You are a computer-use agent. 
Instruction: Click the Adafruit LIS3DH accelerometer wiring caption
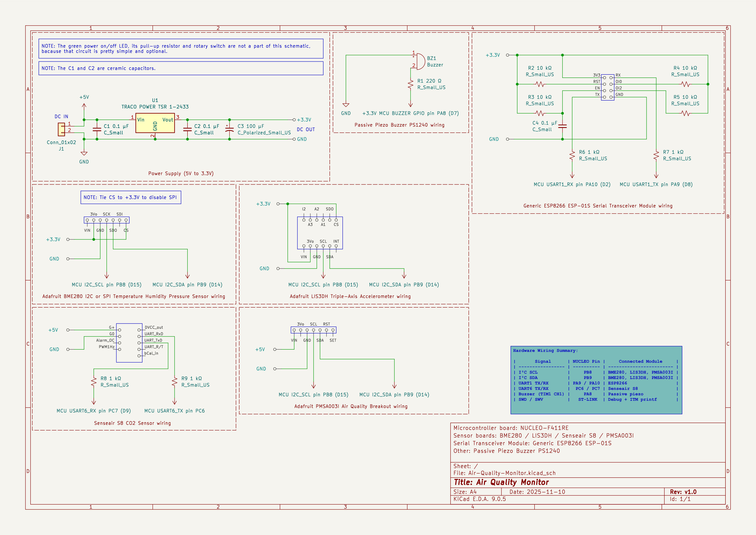click(x=350, y=297)
